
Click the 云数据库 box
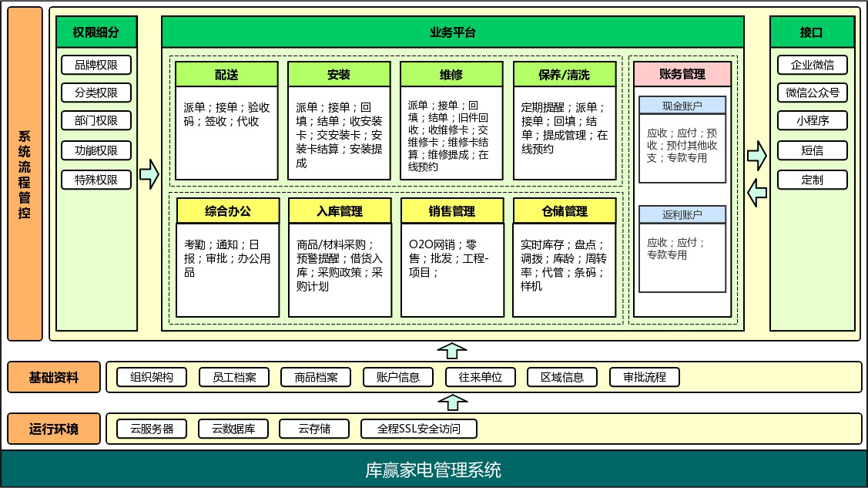(x=234, y=429)
